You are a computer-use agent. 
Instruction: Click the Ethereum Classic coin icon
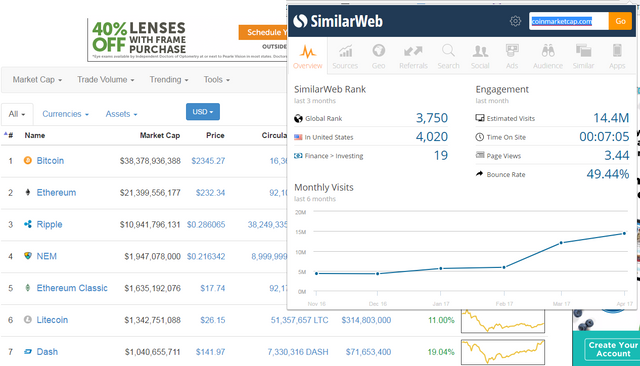coord(28,288)
